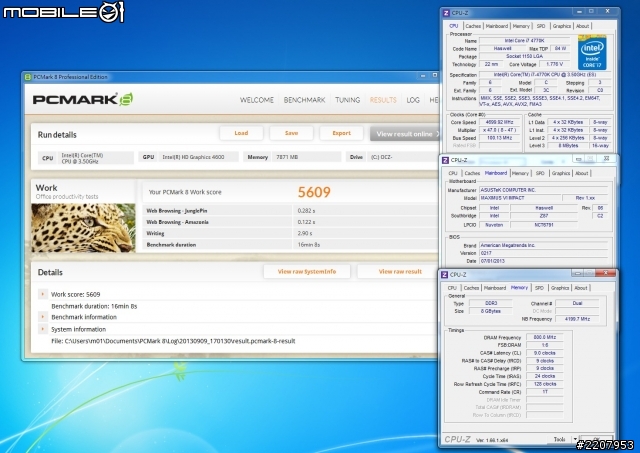The image size is (640, 453).
Task: Click the Writing result row
Action: click(x=291, y=233)
